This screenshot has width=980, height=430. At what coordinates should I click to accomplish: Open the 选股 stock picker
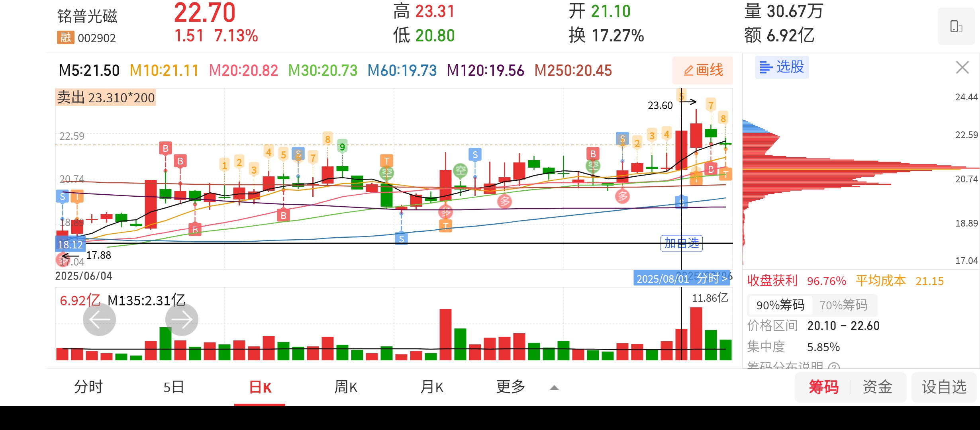tap(782, 67)
